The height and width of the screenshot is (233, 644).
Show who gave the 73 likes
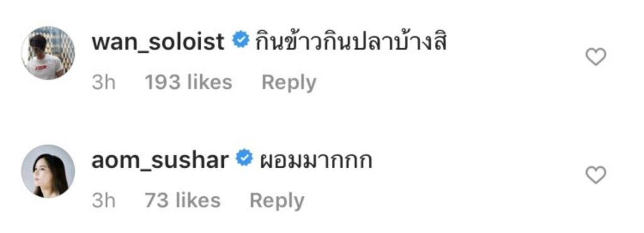click(x=183, y=200)
